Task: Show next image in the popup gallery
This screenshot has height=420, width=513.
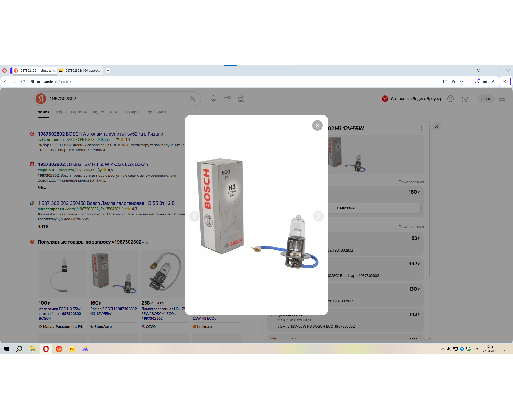Action: click(318, 216)
